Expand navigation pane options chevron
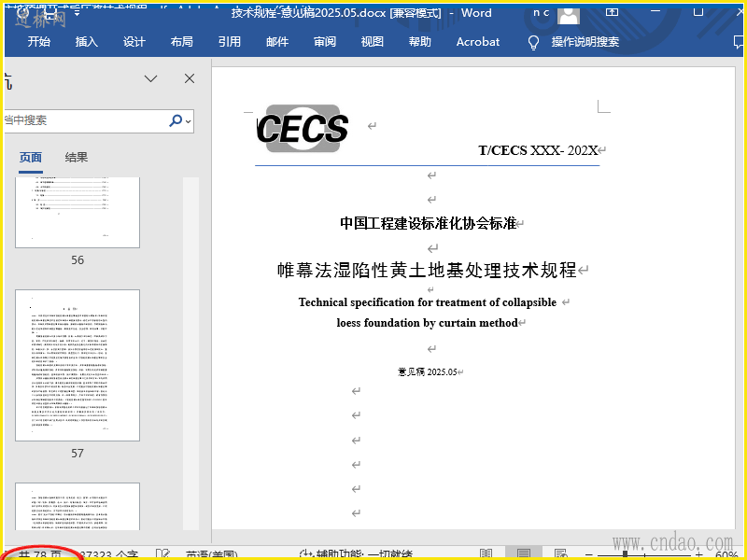The width and height of the screenshot is (747, 560). pos(151,78)
